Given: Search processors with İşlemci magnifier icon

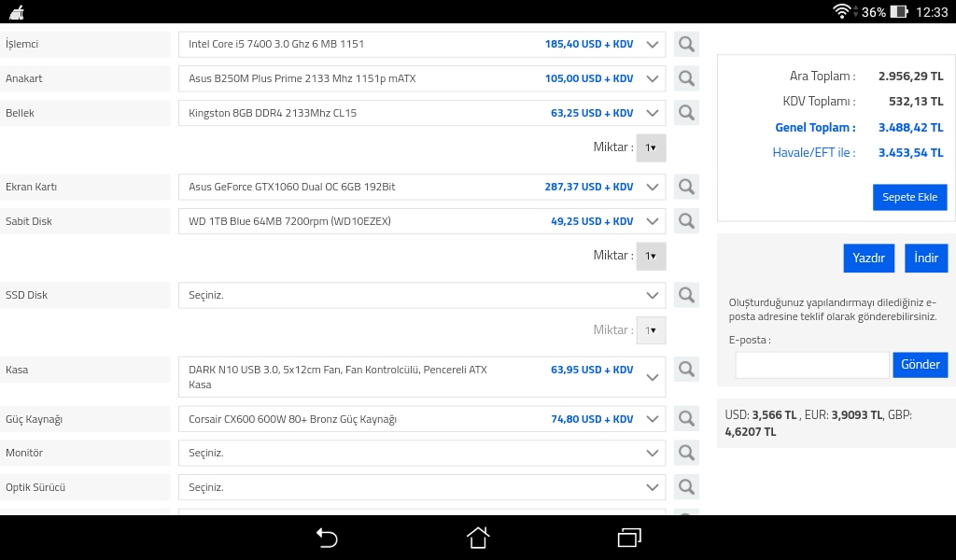Looking at the screenshot, I should 686,45.
